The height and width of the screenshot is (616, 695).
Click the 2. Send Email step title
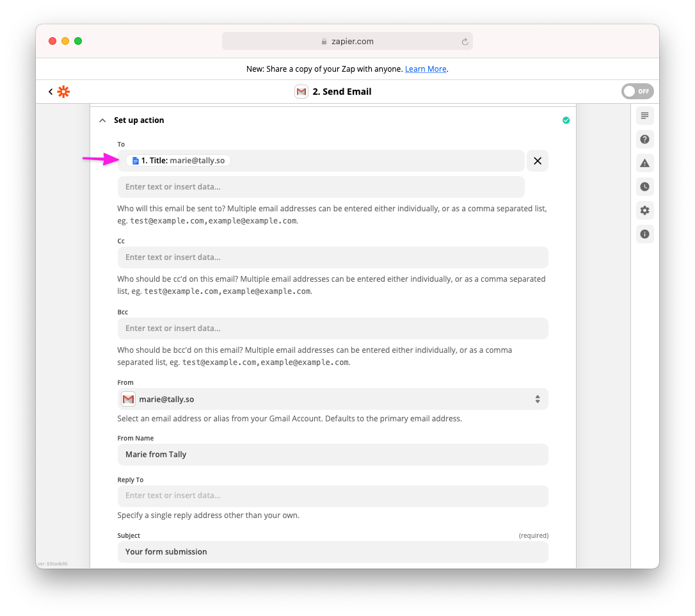(x=342, y=92)
